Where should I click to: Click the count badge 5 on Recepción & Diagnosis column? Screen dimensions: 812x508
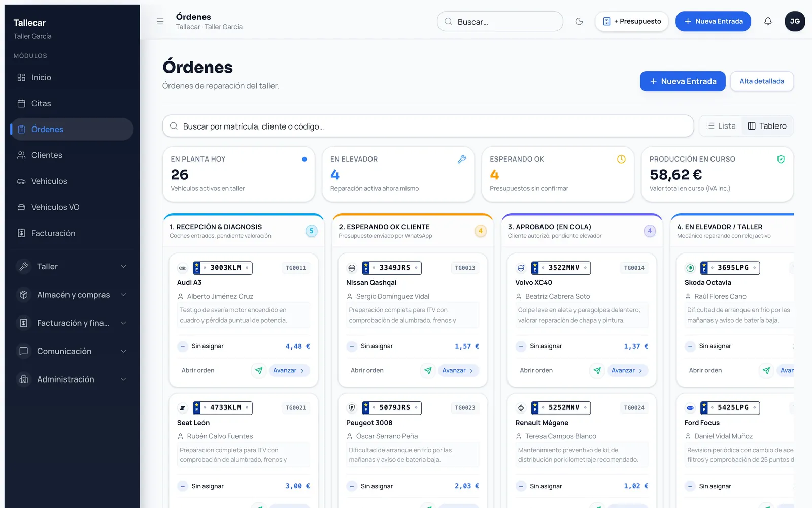tap(312, 231)
